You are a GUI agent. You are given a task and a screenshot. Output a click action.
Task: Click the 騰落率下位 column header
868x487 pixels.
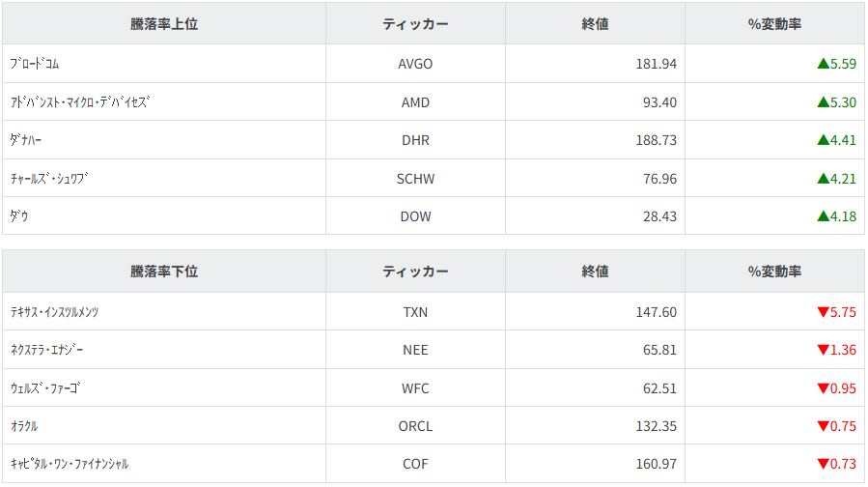(164, 272)
